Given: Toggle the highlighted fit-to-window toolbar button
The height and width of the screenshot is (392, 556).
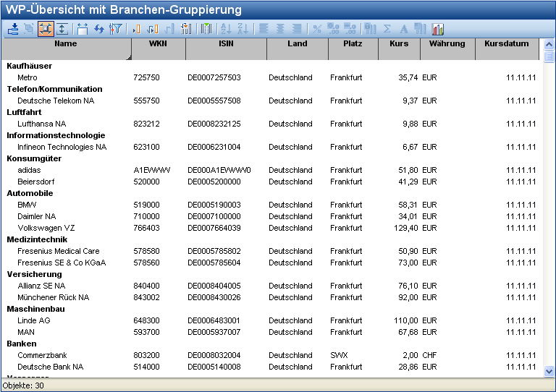Looking at the screenshot, I should point(46,29).
